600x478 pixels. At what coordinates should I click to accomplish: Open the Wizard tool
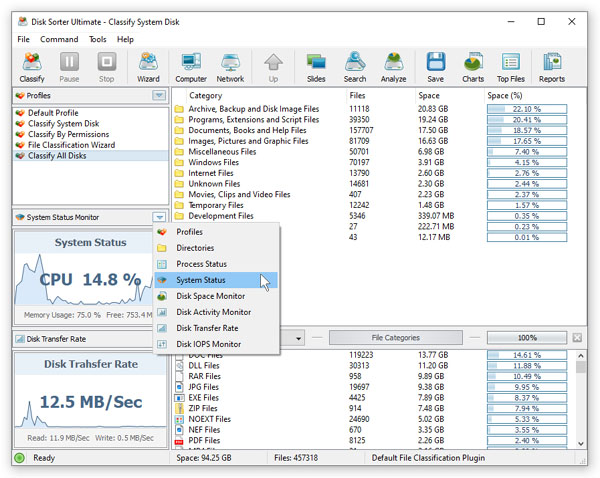(148, 67)
